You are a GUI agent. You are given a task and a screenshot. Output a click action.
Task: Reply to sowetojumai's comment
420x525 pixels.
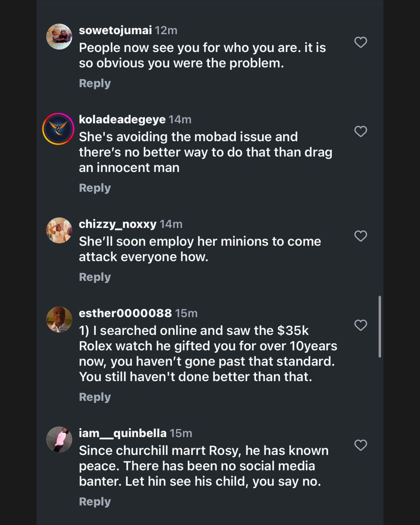(x=95, y=83)
